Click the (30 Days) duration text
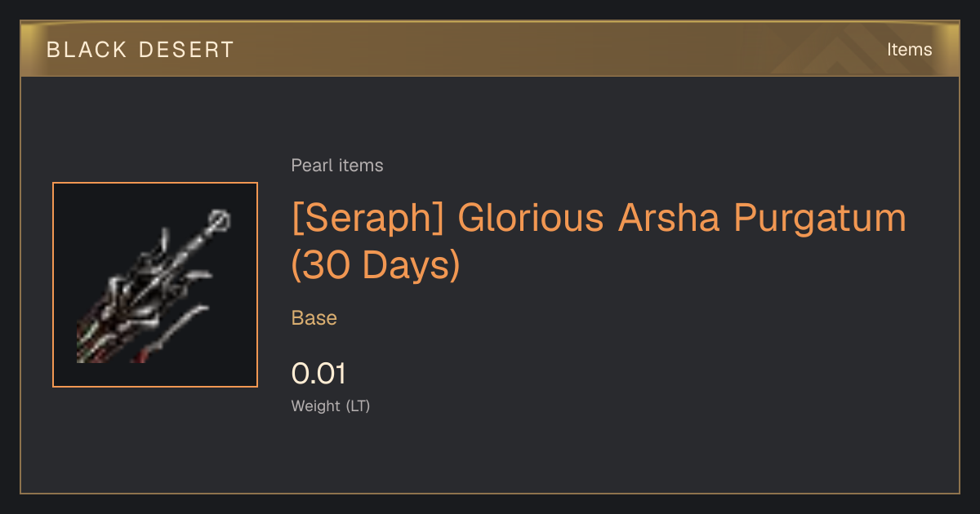Viewport: 980px width, 514px height. (376, 266)
